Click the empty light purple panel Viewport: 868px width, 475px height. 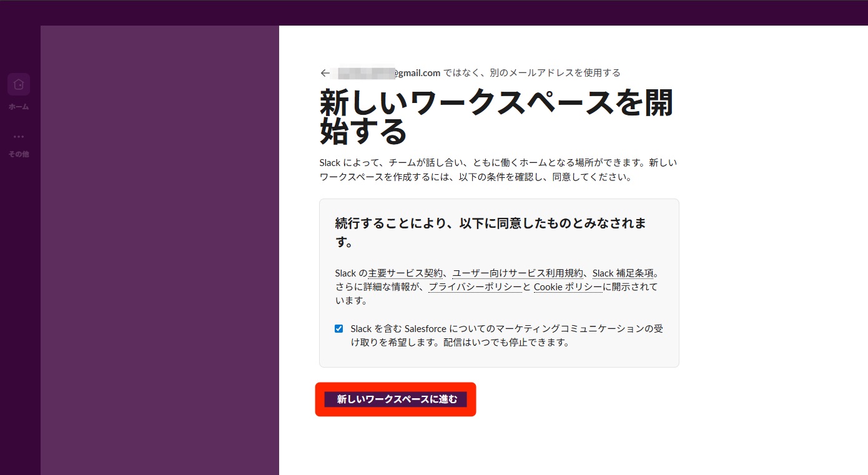[x=159, y=250]
